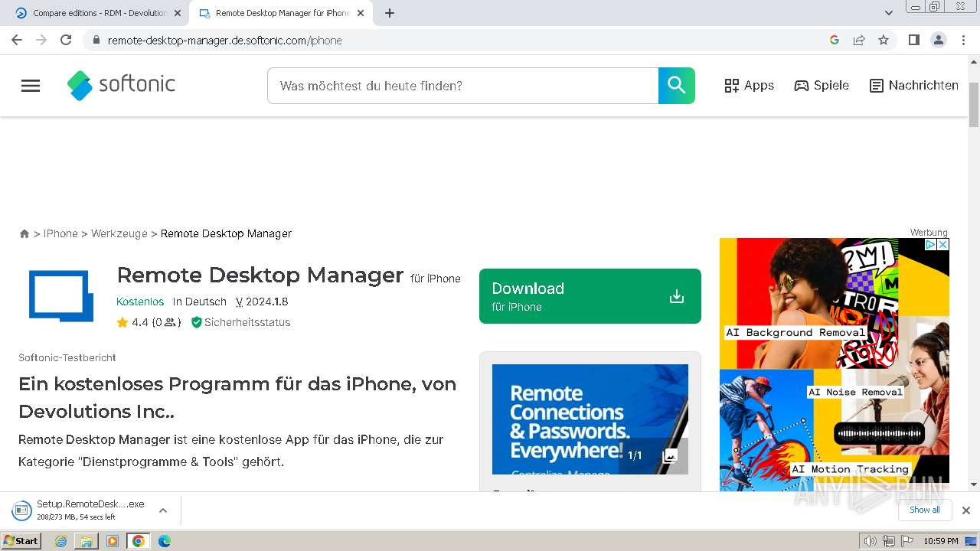This screenshot has height=551, width=980.
Task: Open Chrome three-dot menu
Action: click(963, 40)
